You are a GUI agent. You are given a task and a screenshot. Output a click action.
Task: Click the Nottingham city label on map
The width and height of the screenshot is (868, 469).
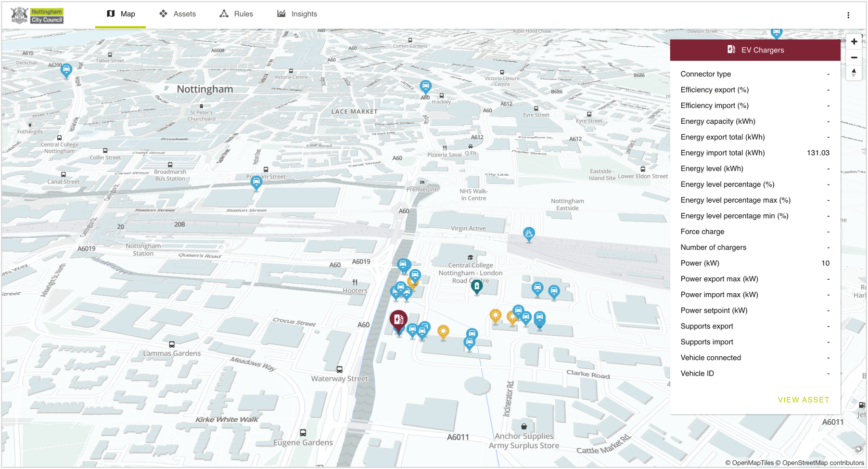(x=205, y=89)
